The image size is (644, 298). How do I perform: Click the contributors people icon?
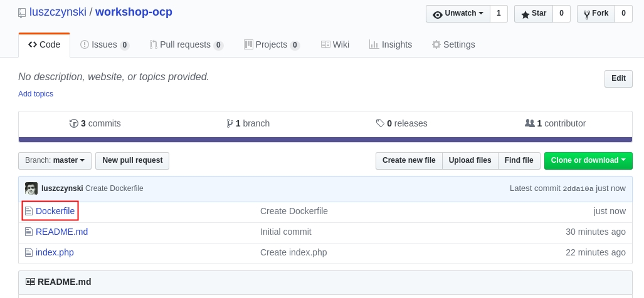tap(529, 123)
